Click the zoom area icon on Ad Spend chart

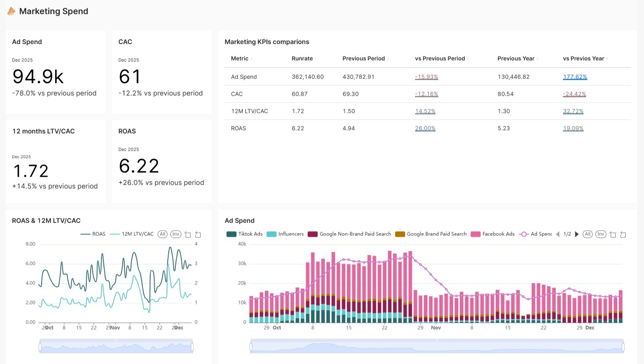pyautogui.click(x=613, y=234)
